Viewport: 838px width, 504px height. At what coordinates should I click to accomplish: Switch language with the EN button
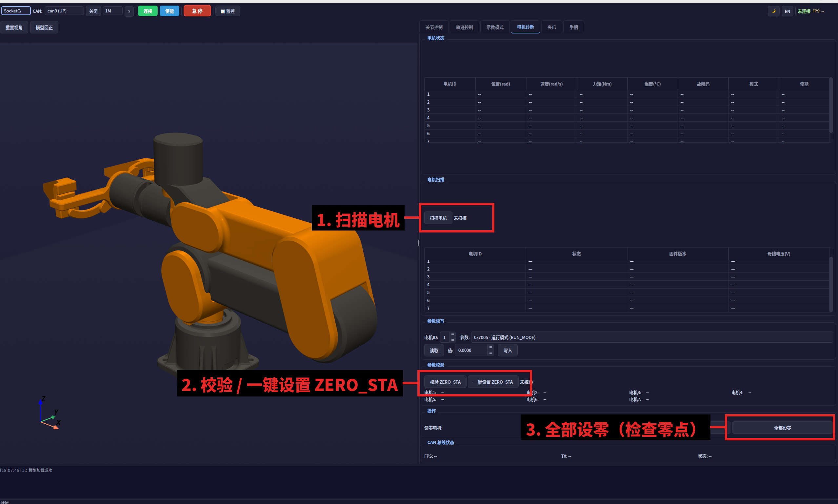[787, 11]
